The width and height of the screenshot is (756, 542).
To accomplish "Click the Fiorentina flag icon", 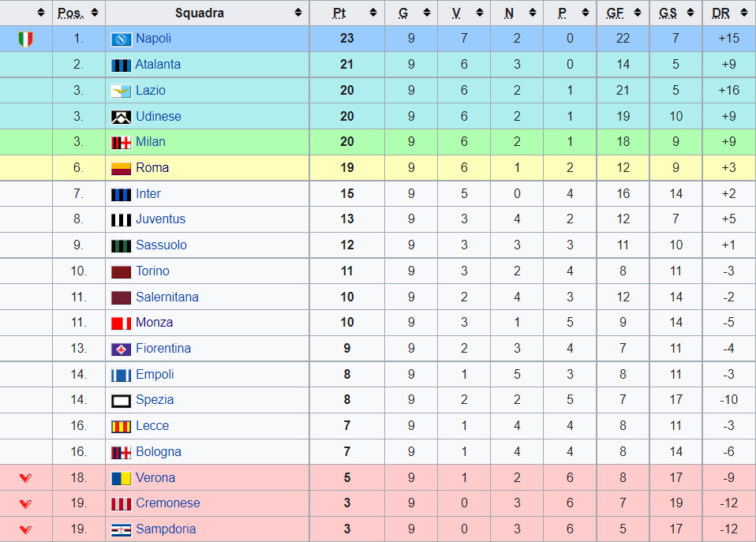I will (121, 349).
